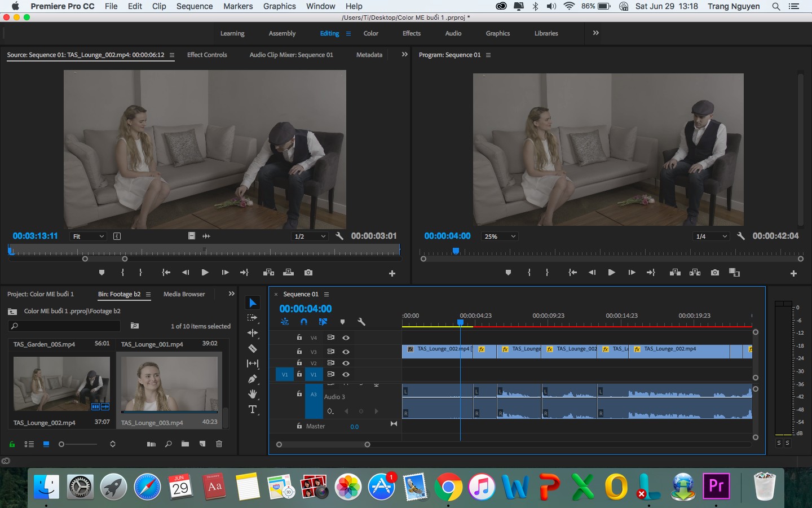Hide the V4 track with its eye icon

346,338
